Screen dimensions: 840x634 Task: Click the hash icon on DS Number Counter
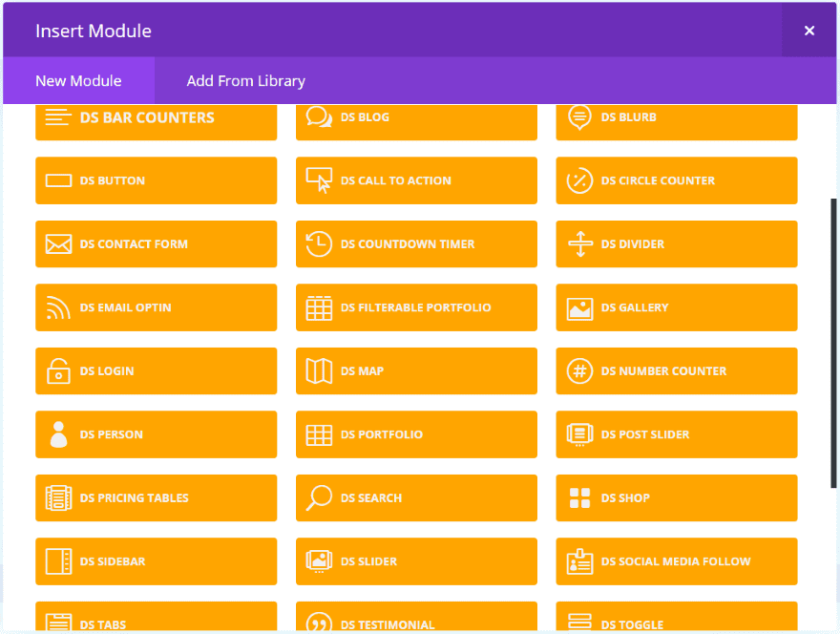579,370
